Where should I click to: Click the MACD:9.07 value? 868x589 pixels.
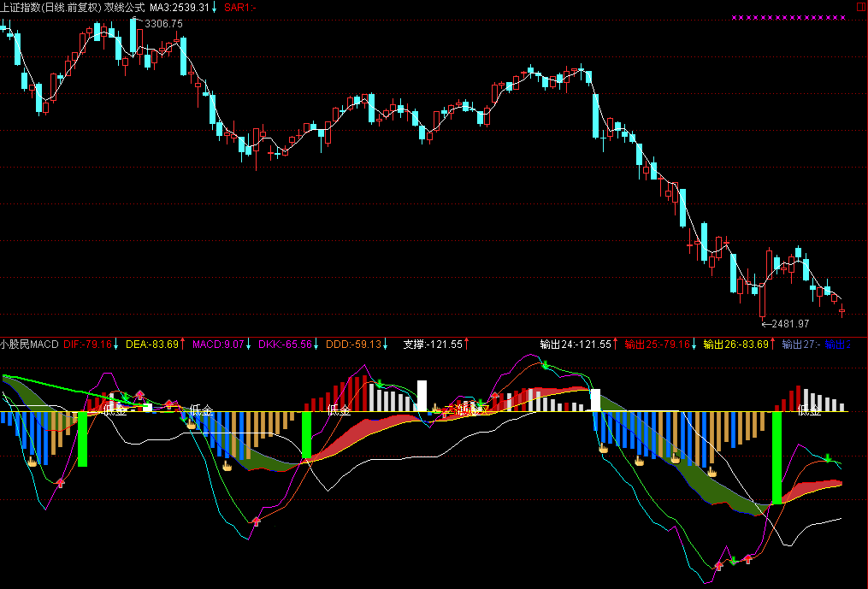[x=218, y=345]
